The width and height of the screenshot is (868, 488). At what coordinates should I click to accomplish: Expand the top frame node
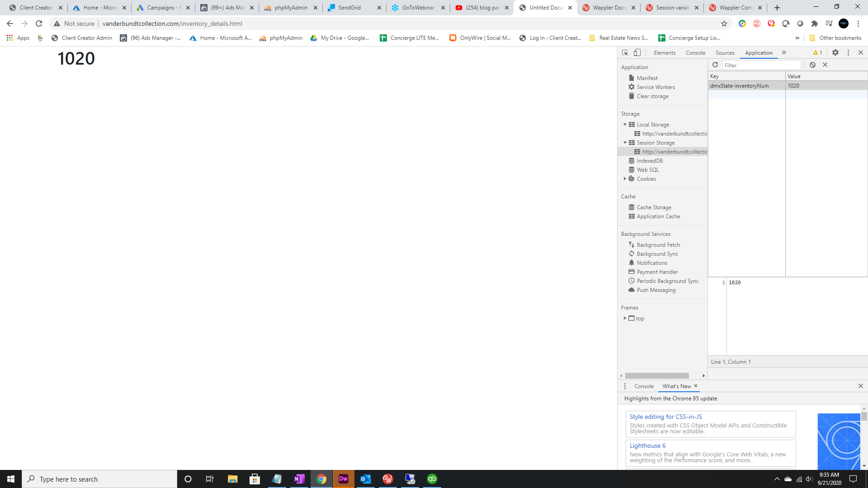pos(625,318)
